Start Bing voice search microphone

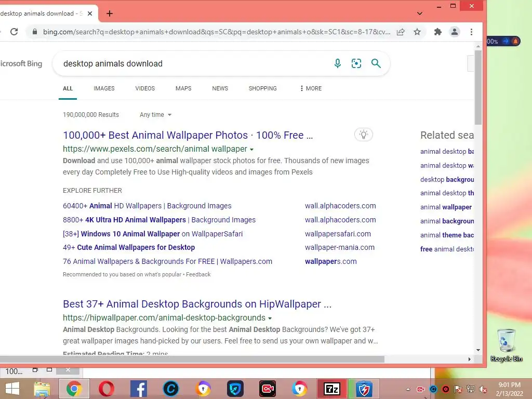tap(337, 63)
